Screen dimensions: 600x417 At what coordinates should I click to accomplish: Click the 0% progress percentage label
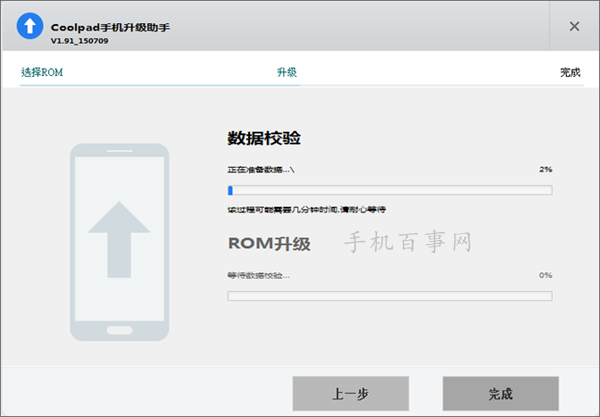tap(545, 275)
